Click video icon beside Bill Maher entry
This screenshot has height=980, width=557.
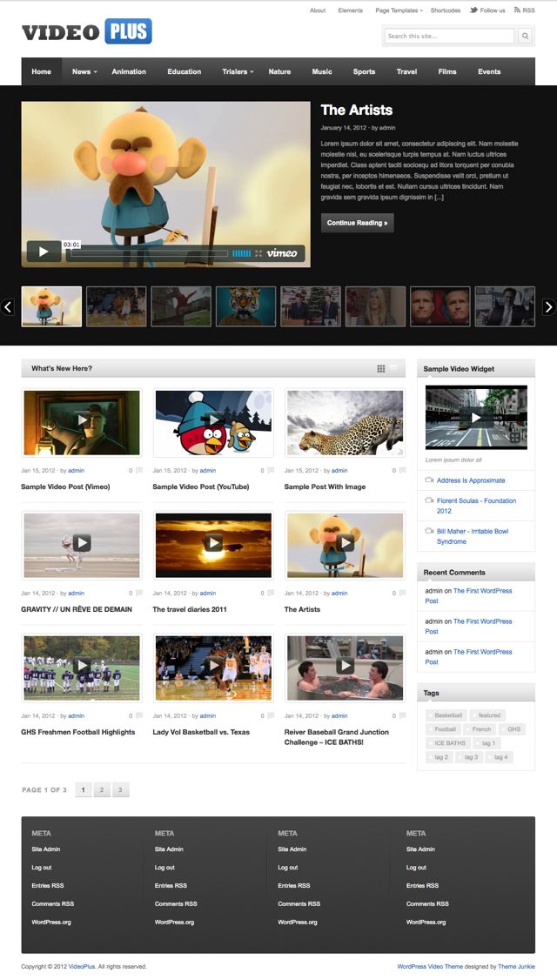pos(429,531)
